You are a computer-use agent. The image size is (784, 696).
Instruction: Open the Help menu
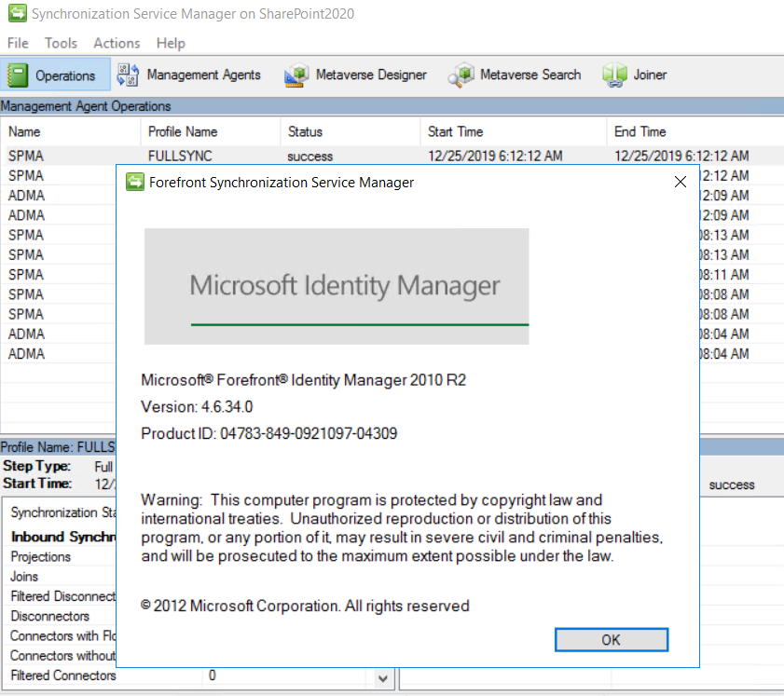click(x=171, y=44)
